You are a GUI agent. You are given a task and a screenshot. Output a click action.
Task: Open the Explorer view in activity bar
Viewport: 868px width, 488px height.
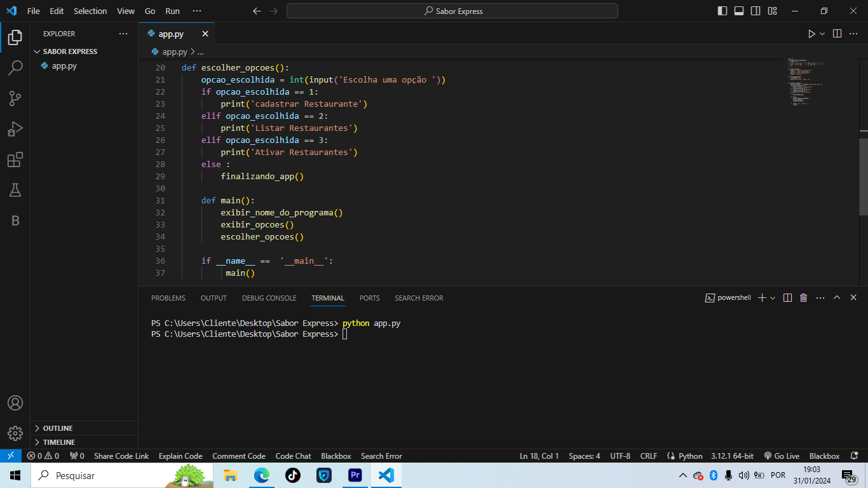pyautogui.click(x=15, y=37)
